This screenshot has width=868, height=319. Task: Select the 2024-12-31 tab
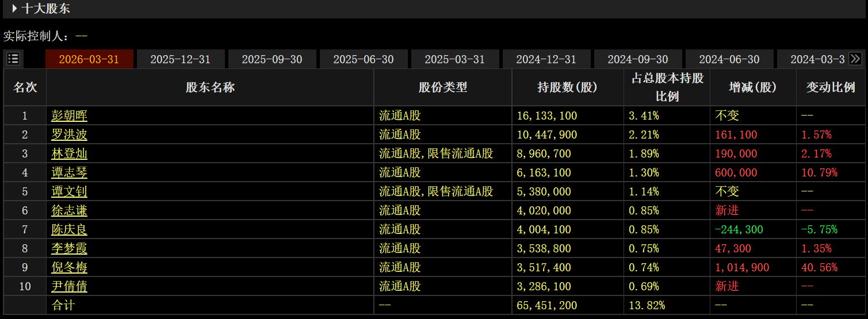coord(546,59)
